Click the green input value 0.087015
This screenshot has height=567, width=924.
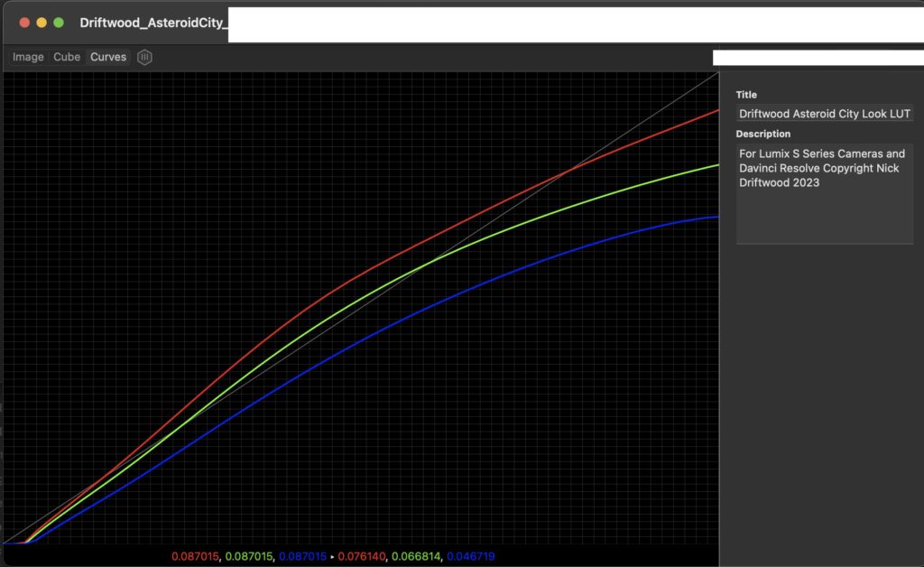249,556
